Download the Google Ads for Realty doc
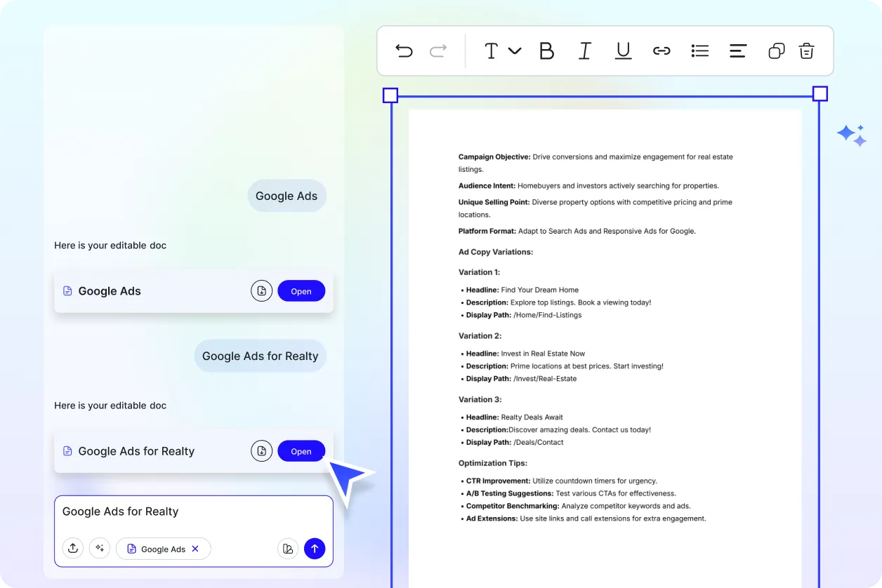The height and width of the screenshot is (588, 882). 261,451
